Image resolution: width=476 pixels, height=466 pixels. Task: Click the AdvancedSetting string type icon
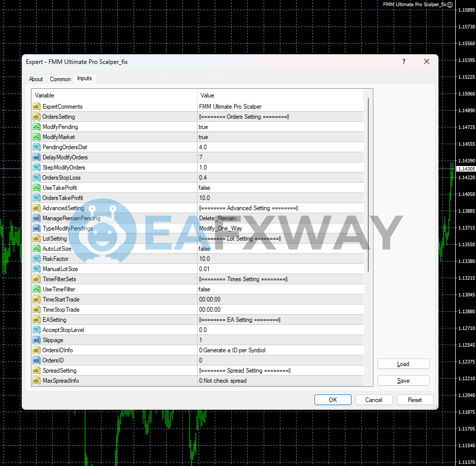coord(36,208)
